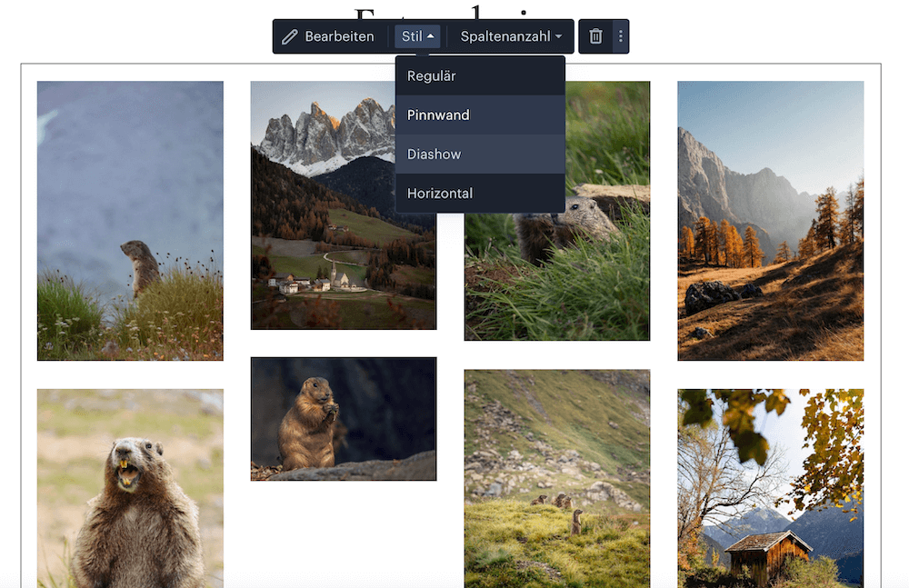
Task: Select the Regulär style option
Action: (480, 76)
